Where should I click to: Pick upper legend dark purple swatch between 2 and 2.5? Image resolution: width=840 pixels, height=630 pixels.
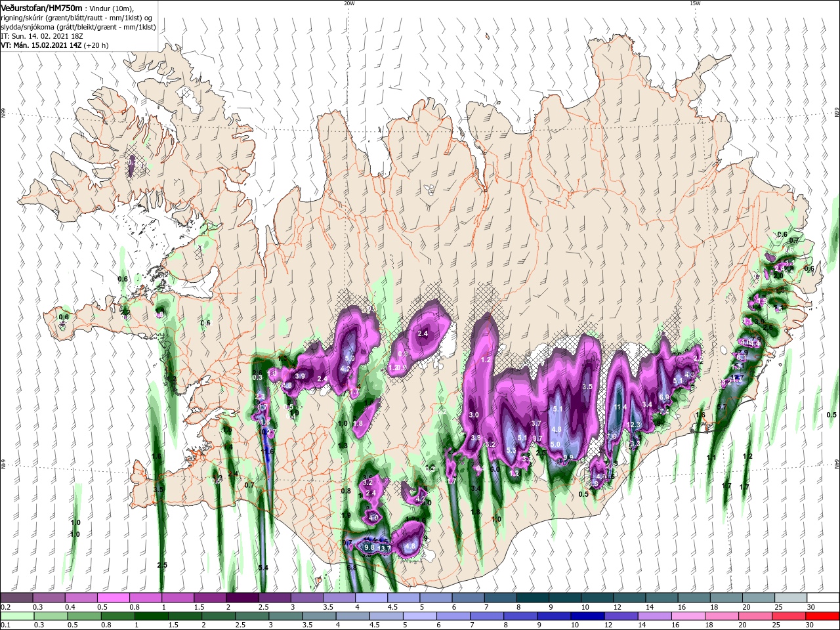[x=242, y=598]
